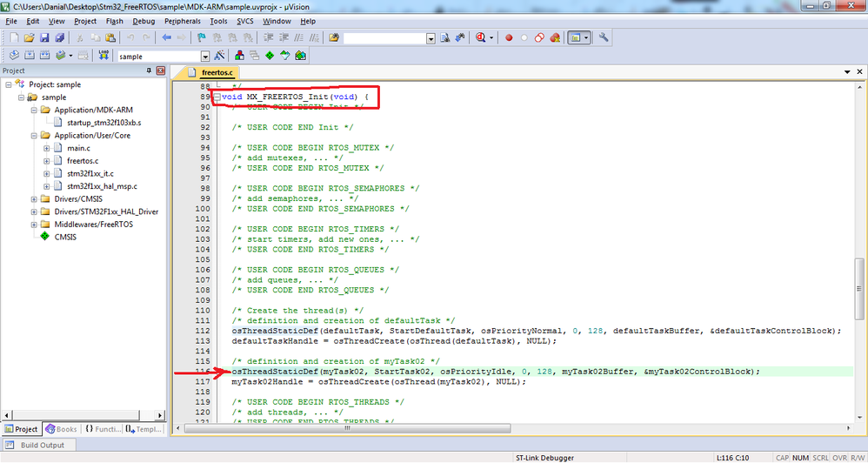Click Project panel scroll right arrow
This screenshot has height=463, width=868.
tap(160, 415)
